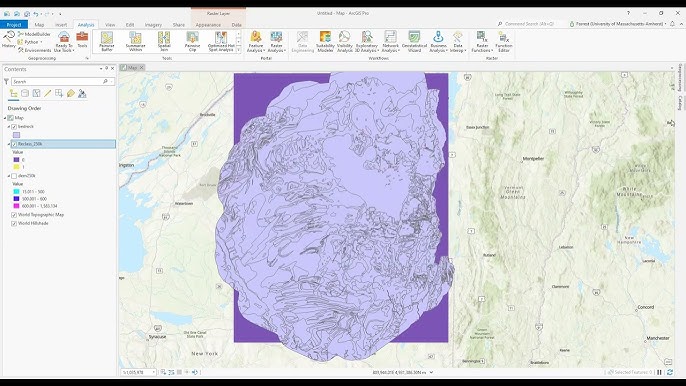
Task: Open the geoprocessing History
Action: point(8,39)
